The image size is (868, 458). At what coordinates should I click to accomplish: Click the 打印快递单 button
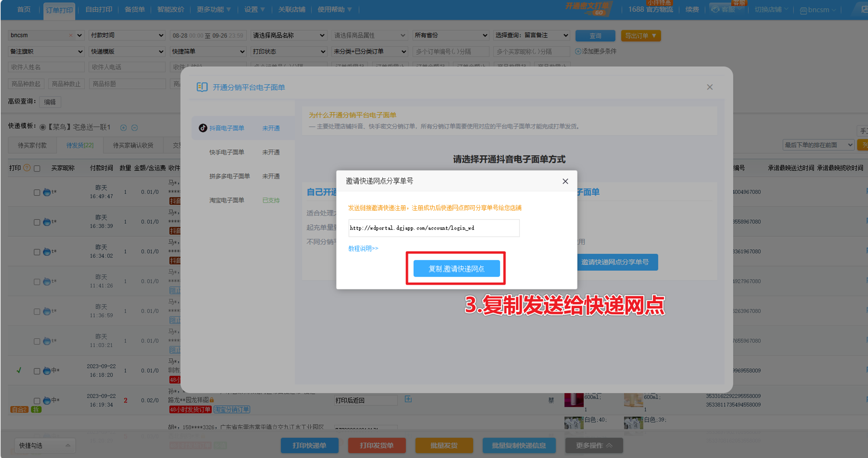click(x=309, y=445)
